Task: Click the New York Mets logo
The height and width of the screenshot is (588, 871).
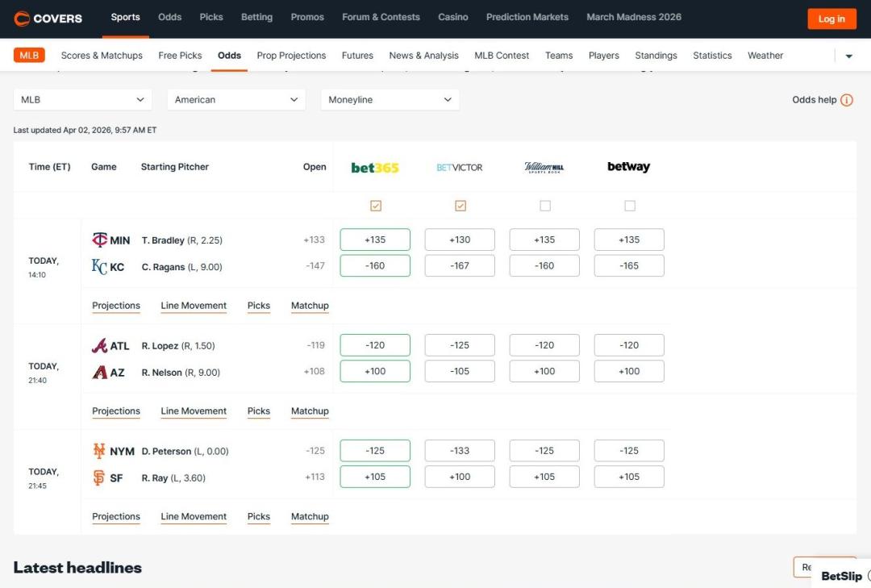Action: pyautogui.click(x=99, y=451)
